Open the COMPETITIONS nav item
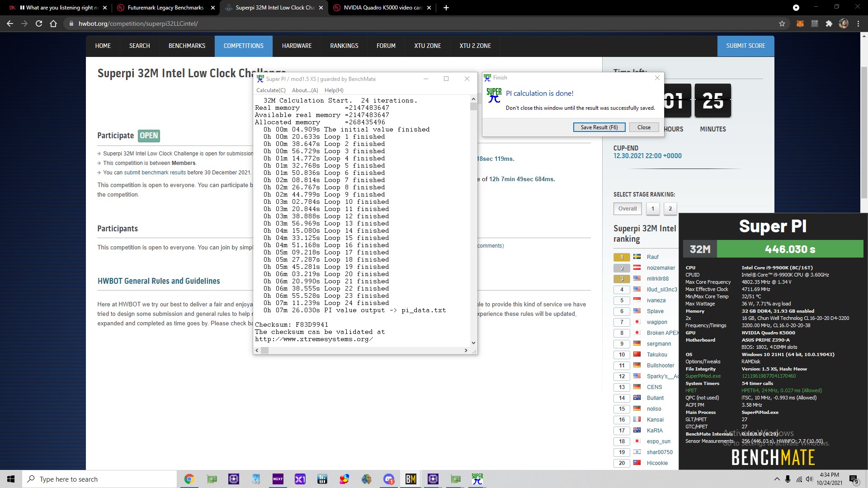868x488 pixels. (243, 46)
